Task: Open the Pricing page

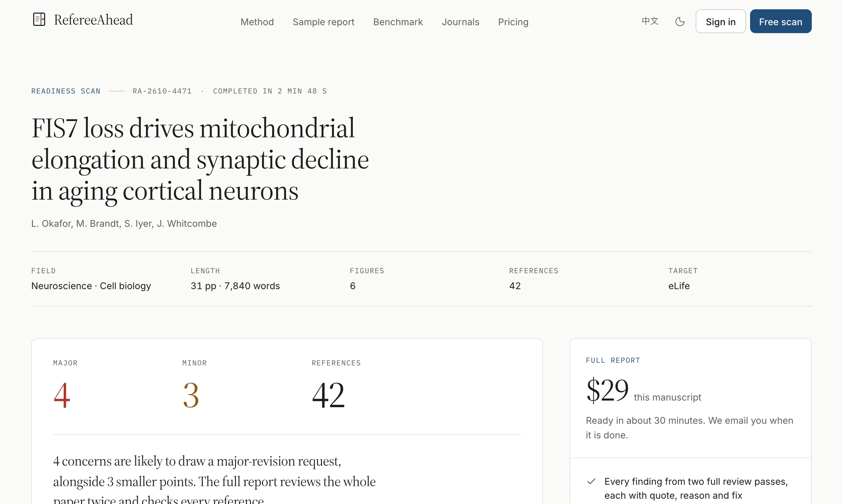Action: [513, 22]
